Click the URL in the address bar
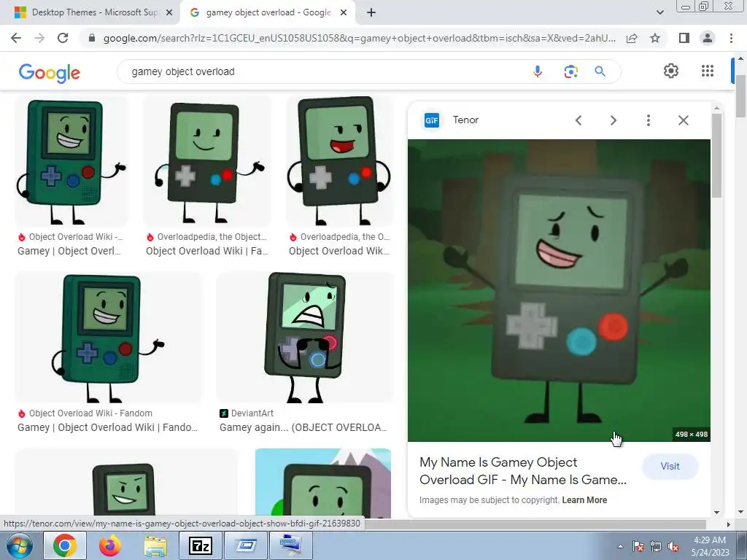 [359, 38]
